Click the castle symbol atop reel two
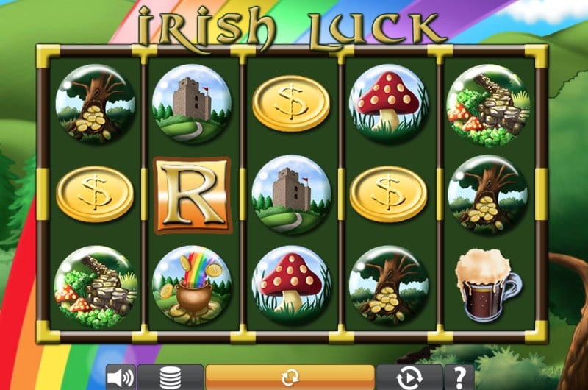The image size is (588, 390). coord(193,104)
